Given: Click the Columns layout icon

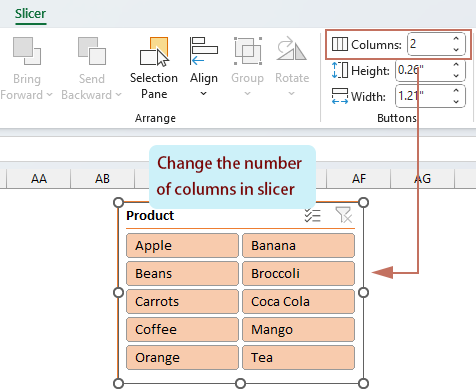Looking at the screenshot, I should pos(340,44).
